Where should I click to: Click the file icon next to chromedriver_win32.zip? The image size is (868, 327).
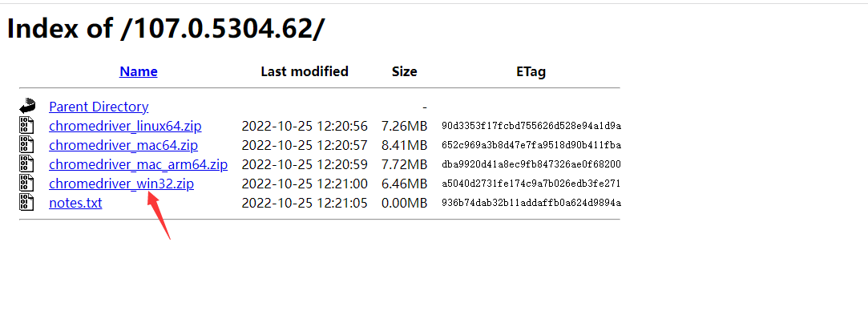point(26,184)
